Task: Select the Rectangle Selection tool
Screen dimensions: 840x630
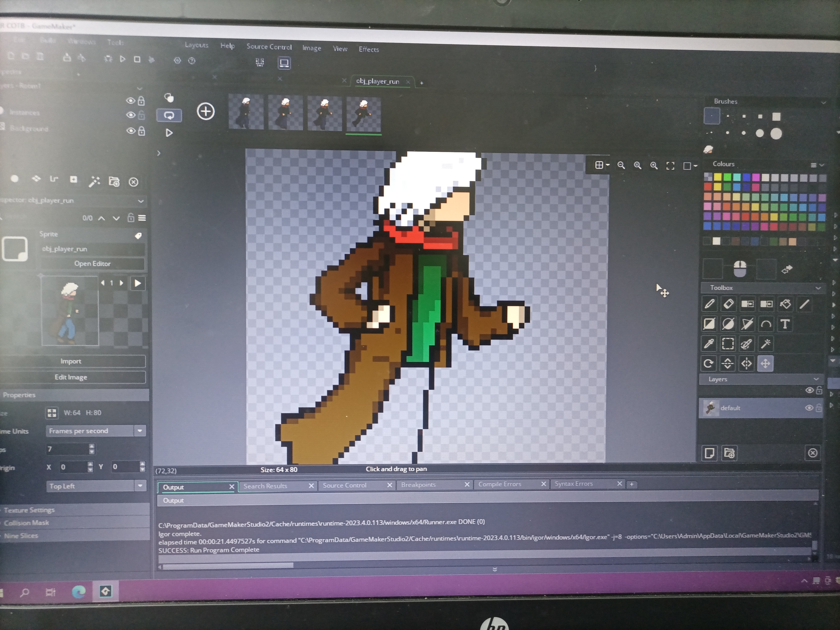Action: point(728,344)
